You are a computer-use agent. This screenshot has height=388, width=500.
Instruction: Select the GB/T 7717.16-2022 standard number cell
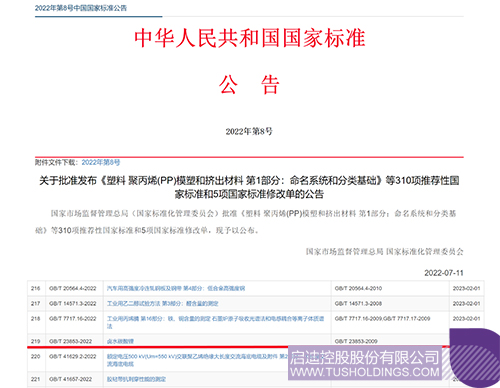[x=73, y=319]
